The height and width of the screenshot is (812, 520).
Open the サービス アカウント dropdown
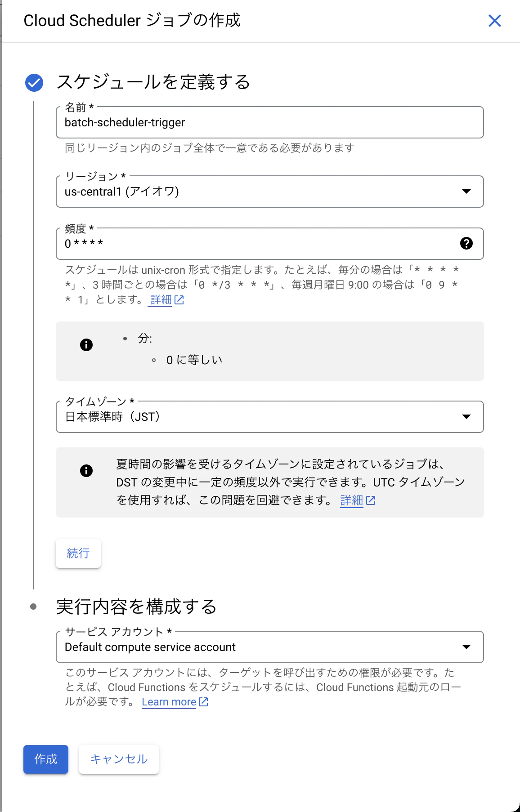(270, 647)
